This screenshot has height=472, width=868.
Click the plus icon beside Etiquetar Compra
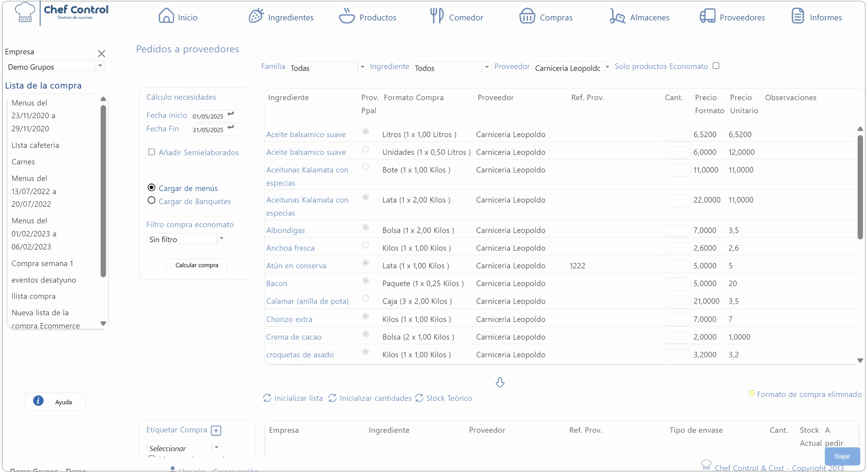[216, 430]
